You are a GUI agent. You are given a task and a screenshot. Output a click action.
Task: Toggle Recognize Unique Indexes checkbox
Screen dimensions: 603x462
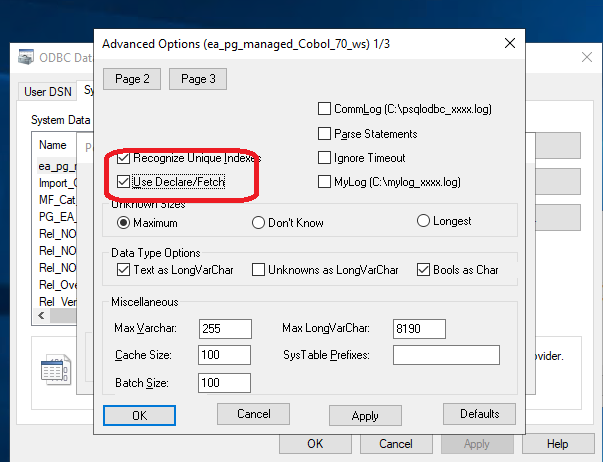[124, 158]
